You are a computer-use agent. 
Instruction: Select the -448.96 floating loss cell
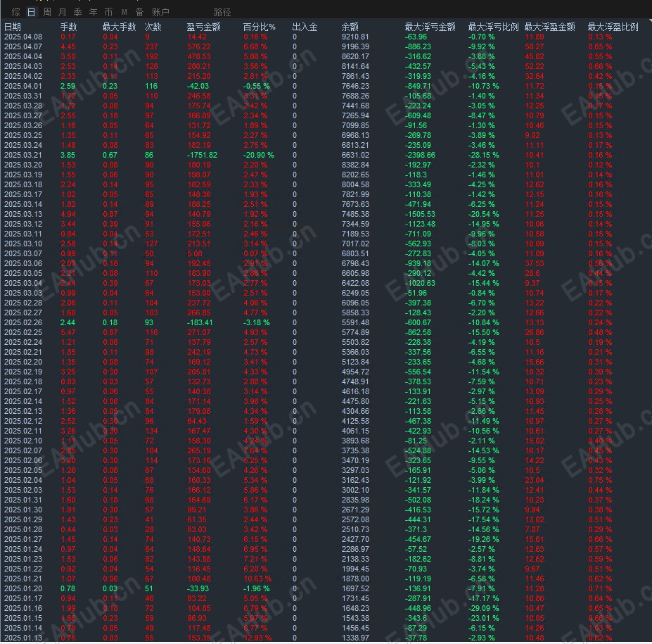point(418,608)
